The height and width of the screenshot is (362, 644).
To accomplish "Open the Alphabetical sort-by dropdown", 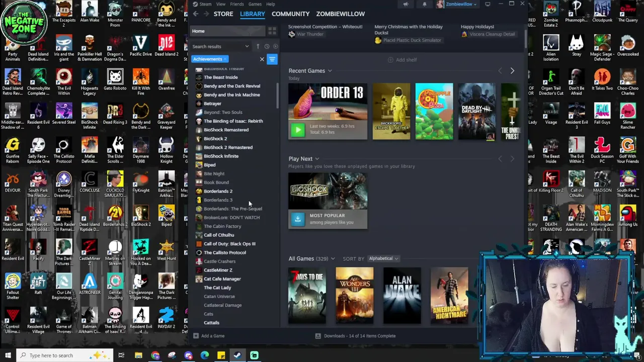I will coord(383,258).
